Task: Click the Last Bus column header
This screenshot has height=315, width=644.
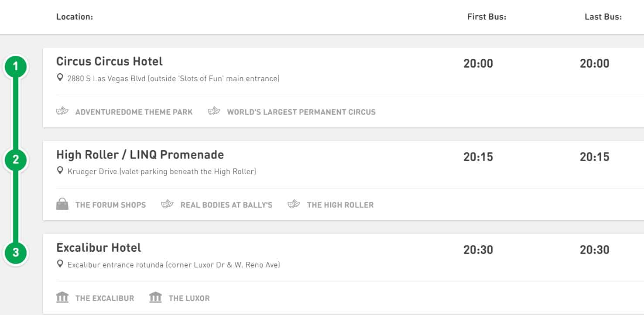Action: pos(603,17)
